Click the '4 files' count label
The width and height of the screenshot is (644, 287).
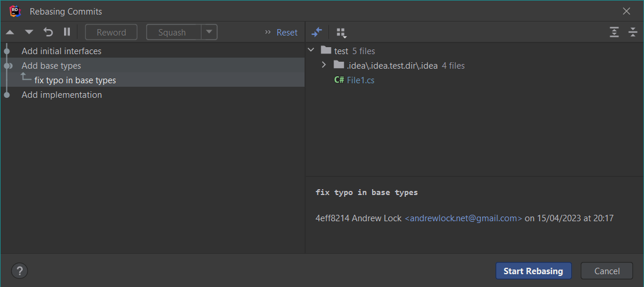453,66
